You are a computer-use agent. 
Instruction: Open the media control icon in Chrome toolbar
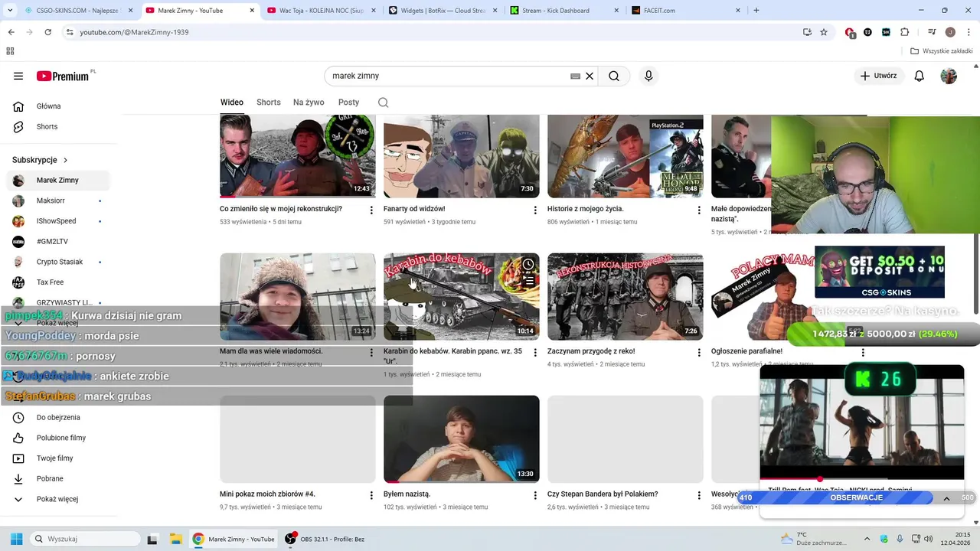click(x=932, y=32)
